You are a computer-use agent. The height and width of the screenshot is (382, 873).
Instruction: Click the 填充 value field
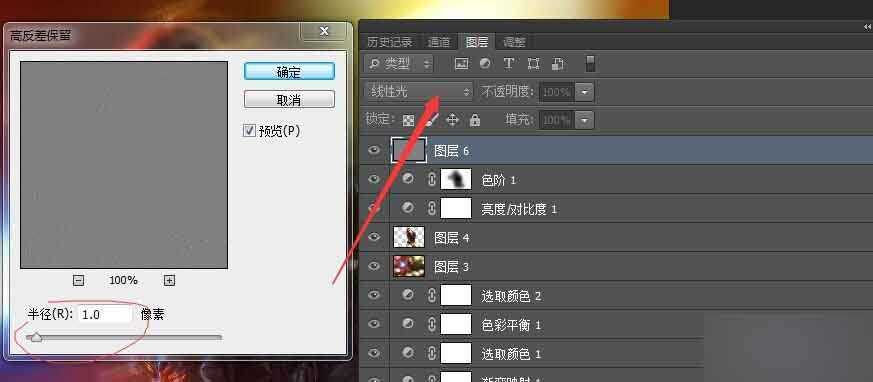coord(556,120)
